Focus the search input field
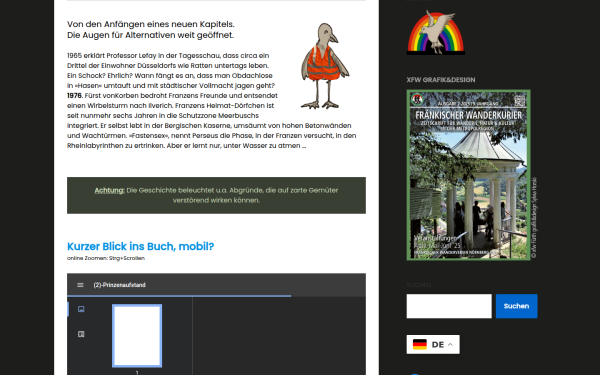The height and width of the screenshot is (375, 600). 449,306
